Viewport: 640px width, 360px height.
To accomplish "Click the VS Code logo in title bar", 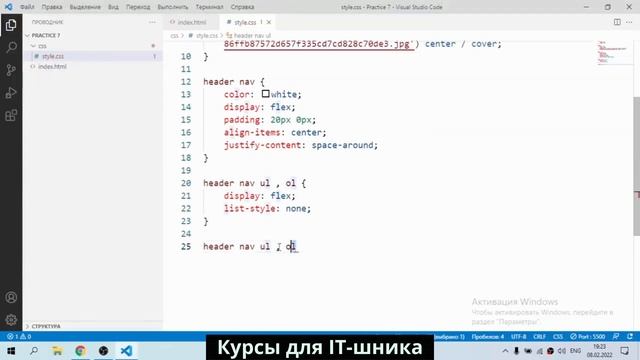I will pos(8,7).
